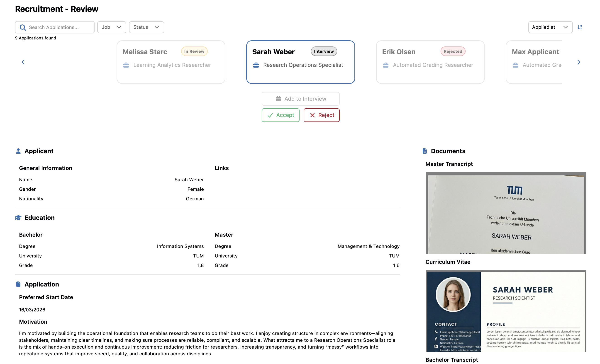
Task: Select the Melissa Sterc application card
Action: tap(171, 62)
